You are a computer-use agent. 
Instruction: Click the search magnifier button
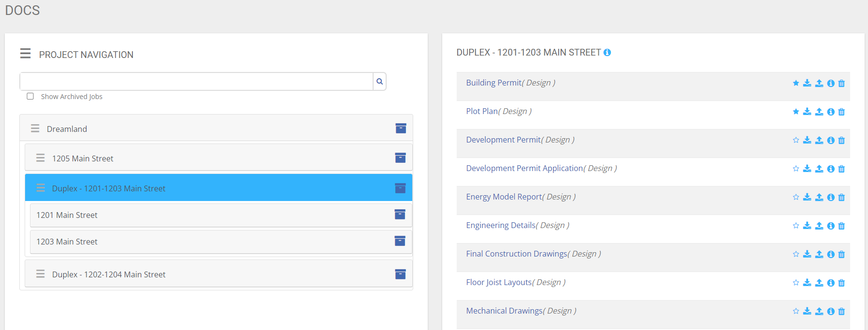click(379, 82)
